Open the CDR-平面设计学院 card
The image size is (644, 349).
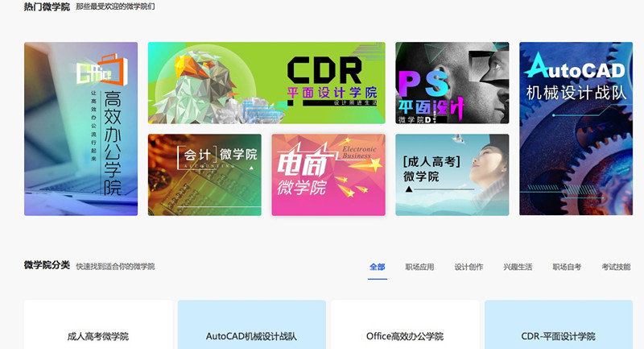click(x=559, y=325)
